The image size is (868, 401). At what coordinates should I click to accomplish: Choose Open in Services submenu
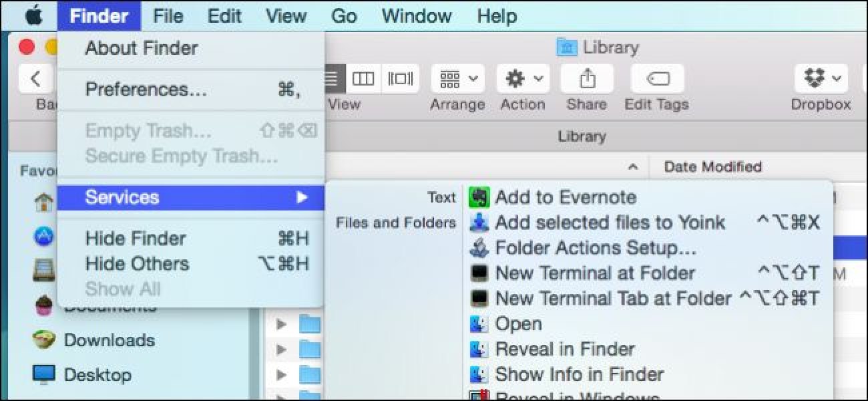518,324
